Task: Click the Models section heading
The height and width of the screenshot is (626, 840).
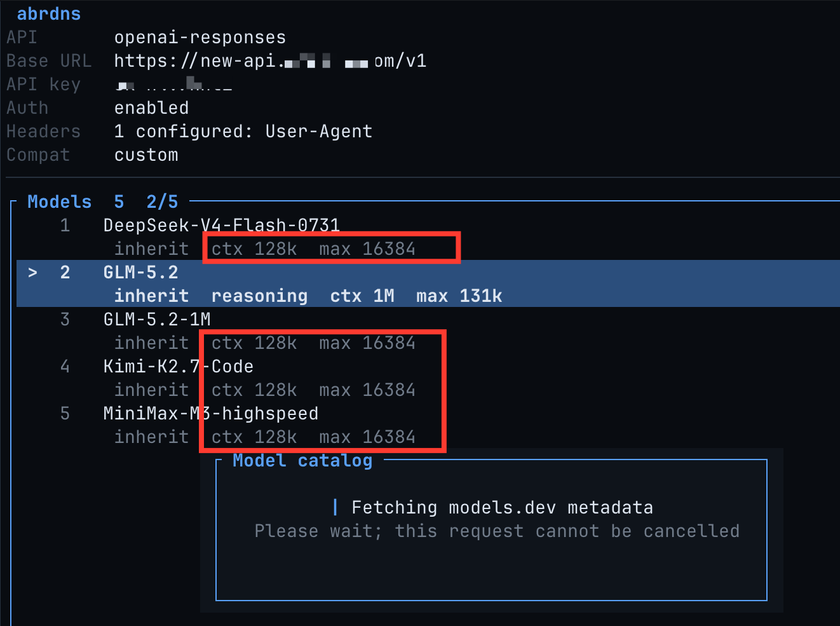Action: pos(60,202)
